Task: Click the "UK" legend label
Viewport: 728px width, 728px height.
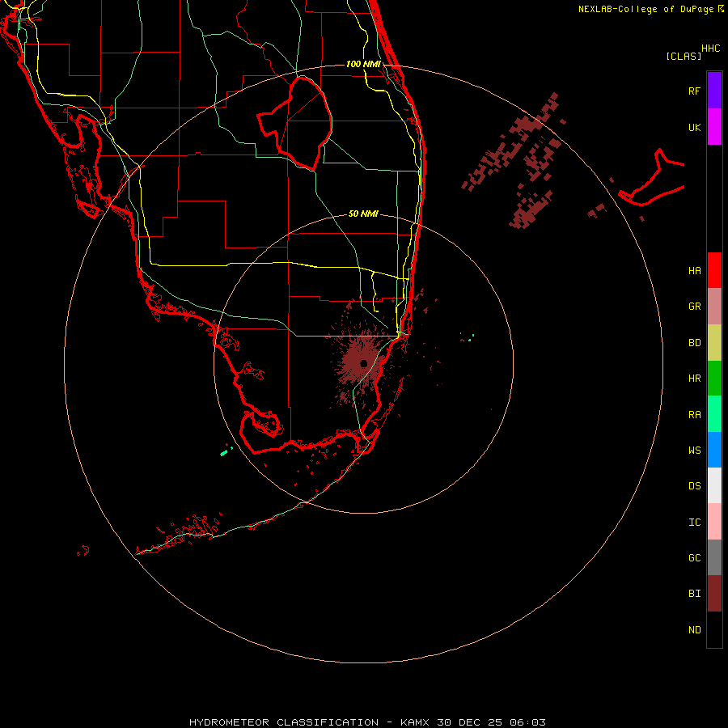Action: 694,127
